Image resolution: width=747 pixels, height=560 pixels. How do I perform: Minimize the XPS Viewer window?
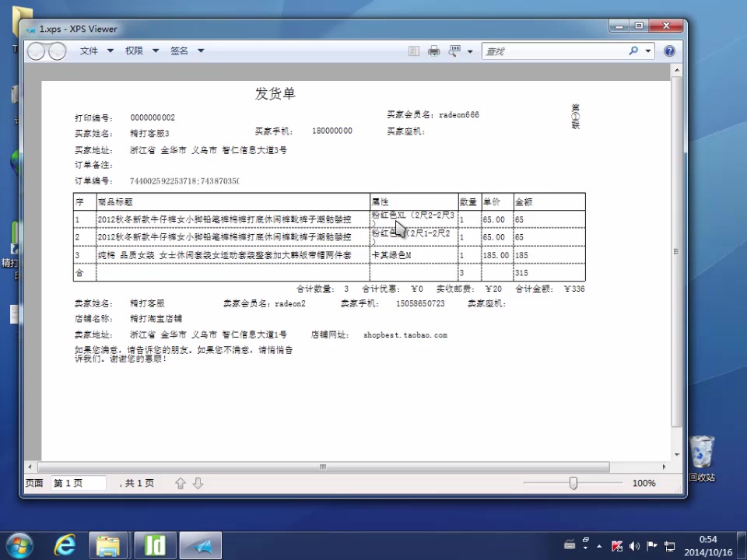(x=619, y=26)
